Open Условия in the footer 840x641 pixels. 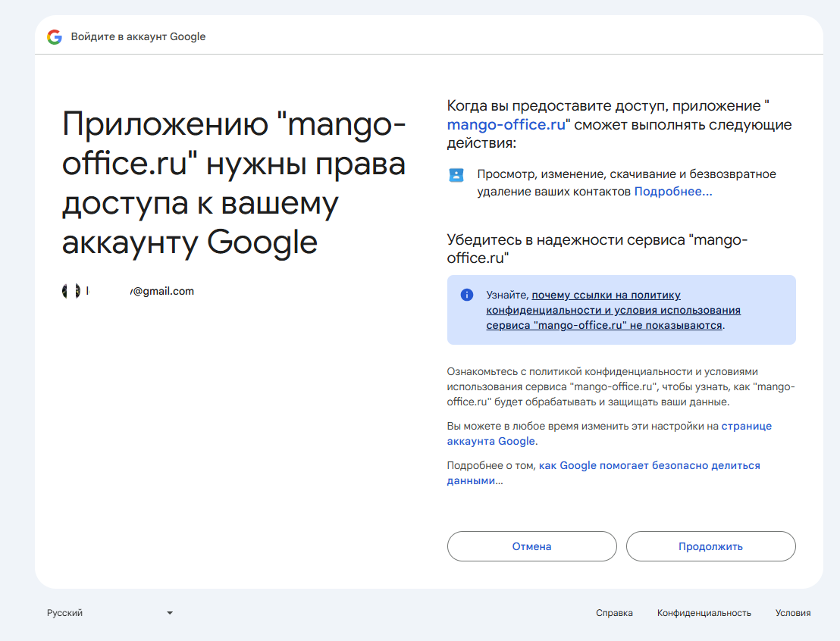(793, 613)
